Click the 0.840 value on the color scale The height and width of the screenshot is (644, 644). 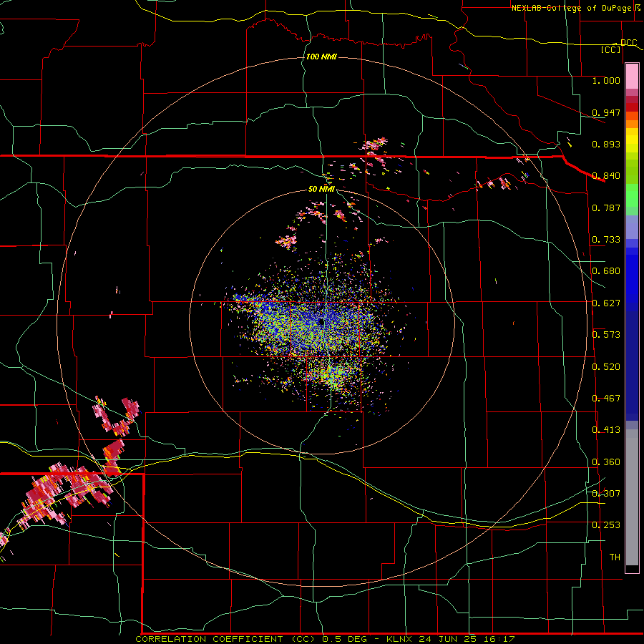point(606,176)
